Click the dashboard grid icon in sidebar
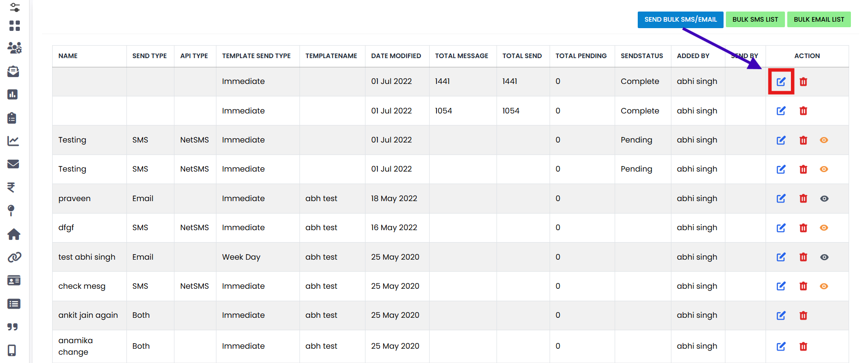Screen dimensions: 868x363 (x=15, y=26)
